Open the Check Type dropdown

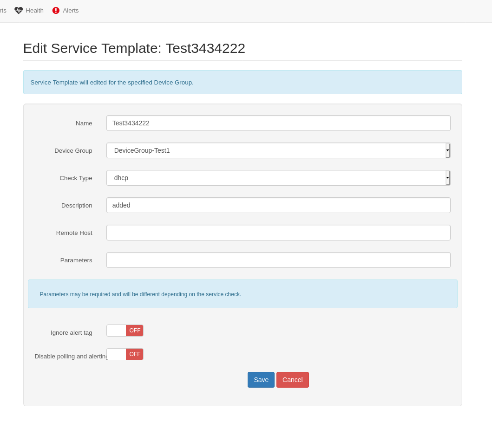278,178
